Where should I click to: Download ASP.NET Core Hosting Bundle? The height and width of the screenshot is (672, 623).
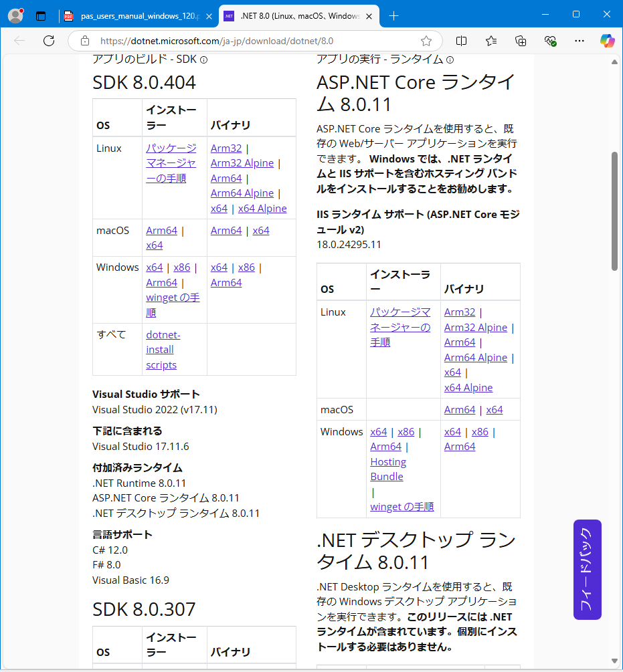coord(388,469)
